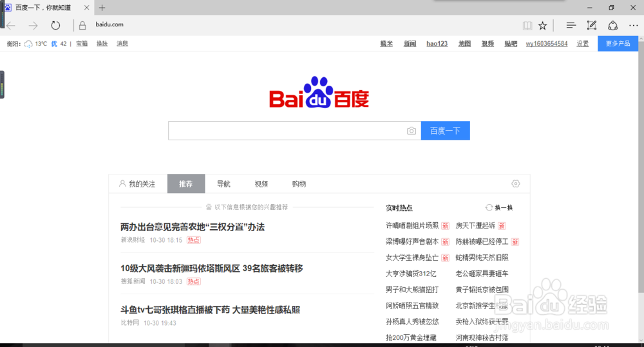Click the person icon of 我的关注
This screenshot has height=347, width=644.
[x=122, y=183]
